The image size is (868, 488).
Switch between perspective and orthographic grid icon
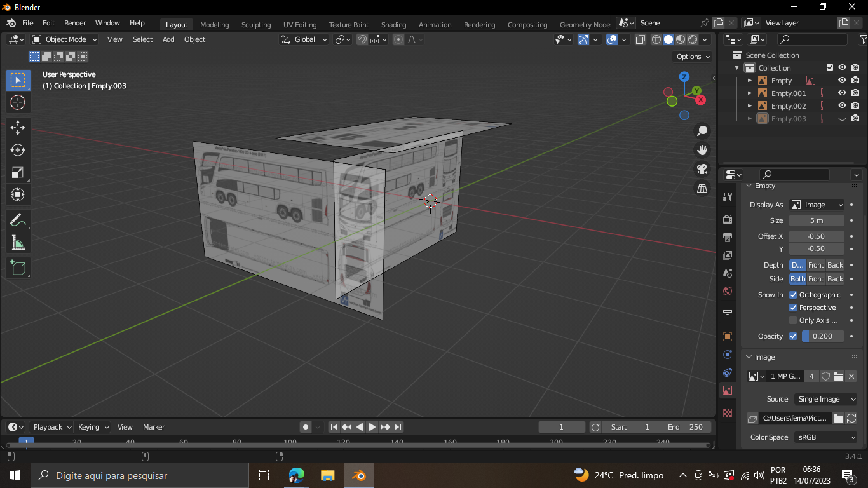(x=702, y=188)
